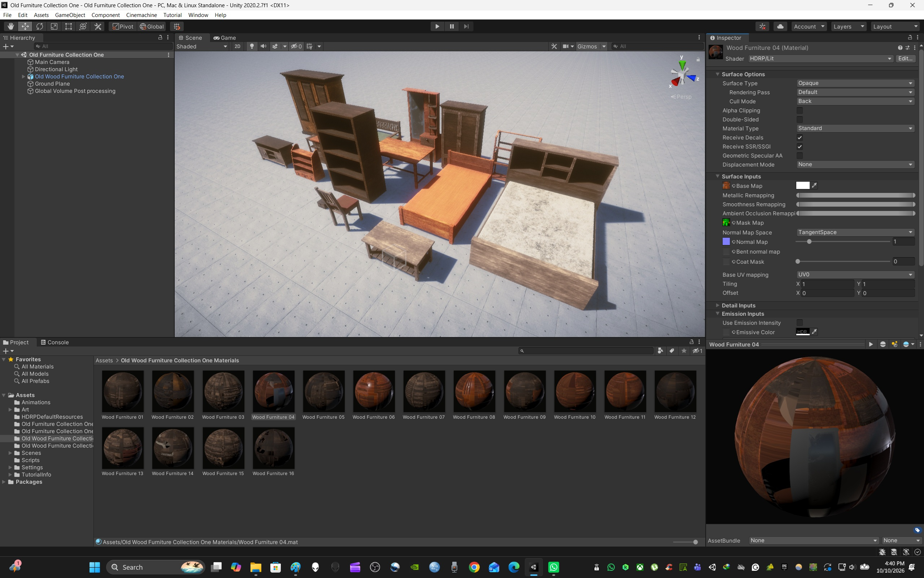This screenshot has width=924, height=578.
Task: Click the Step frame button
Action: [466, 26]
